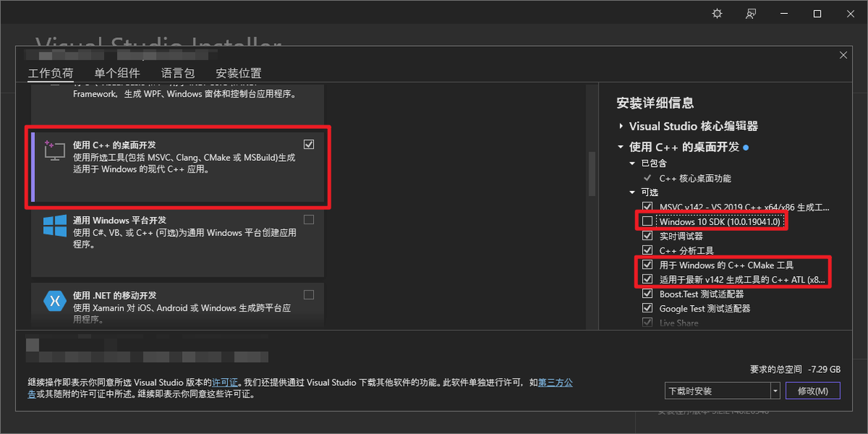Expand Visual Studio 核心编辑器 section
The height and width of the screenshot is (434, 868).
620,126
